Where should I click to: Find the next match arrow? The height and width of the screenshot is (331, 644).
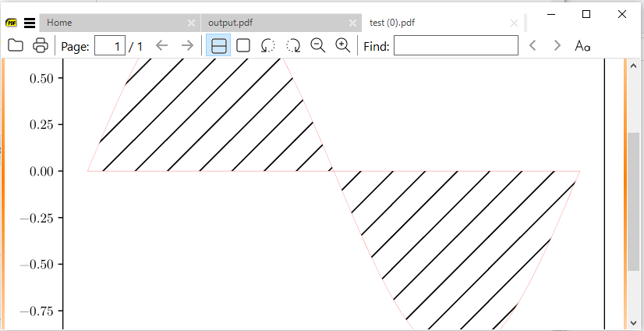point(557,45)
